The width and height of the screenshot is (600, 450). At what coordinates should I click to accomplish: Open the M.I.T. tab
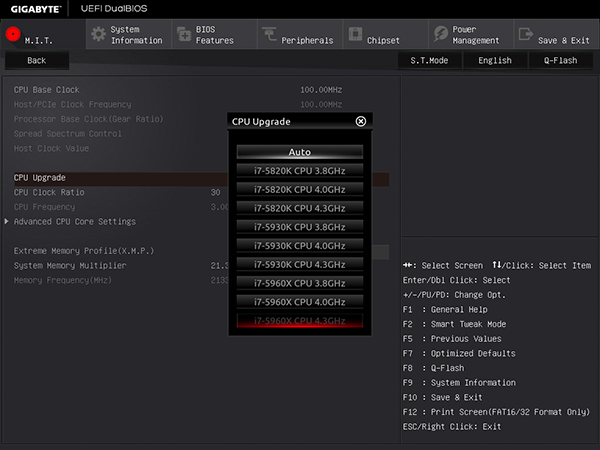pos(43,34)
